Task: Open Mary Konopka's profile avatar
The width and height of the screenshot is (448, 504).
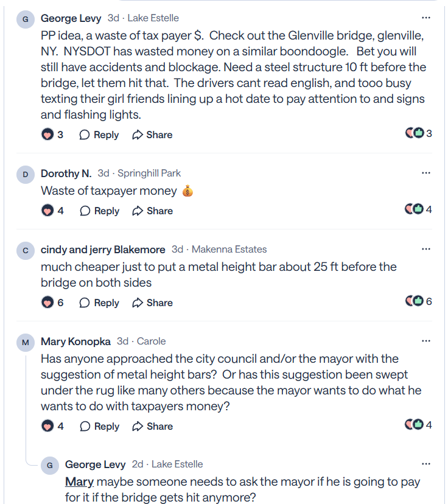Action: (26, 343)
